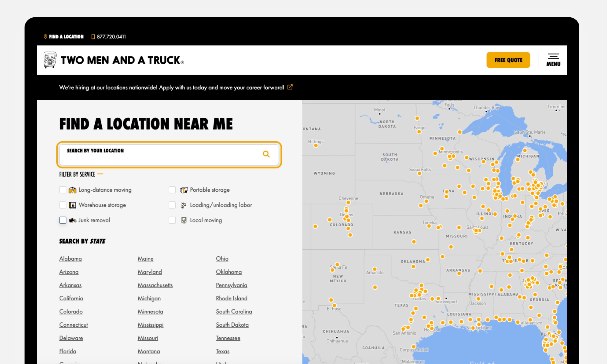Image resolution: width=607 pixels, height=364 pixels.
Task: Open the Rhode Island state link
Action: coord(232,298)
